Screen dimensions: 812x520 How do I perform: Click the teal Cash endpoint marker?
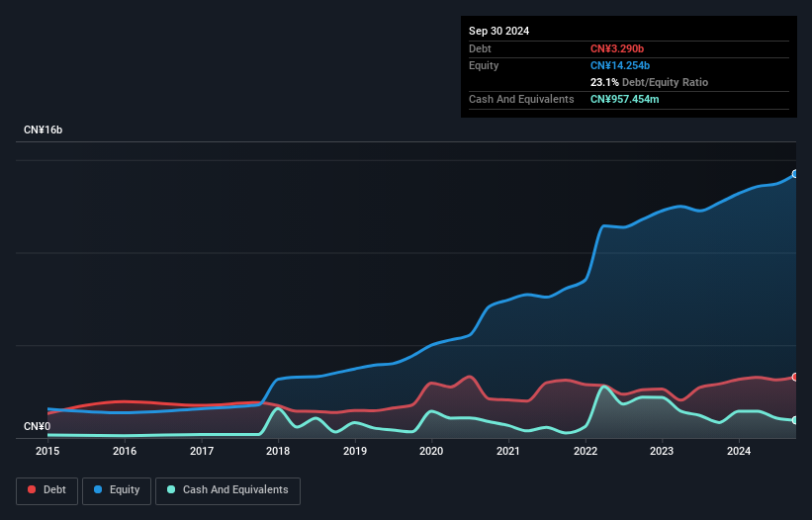[x=795, y=420]
